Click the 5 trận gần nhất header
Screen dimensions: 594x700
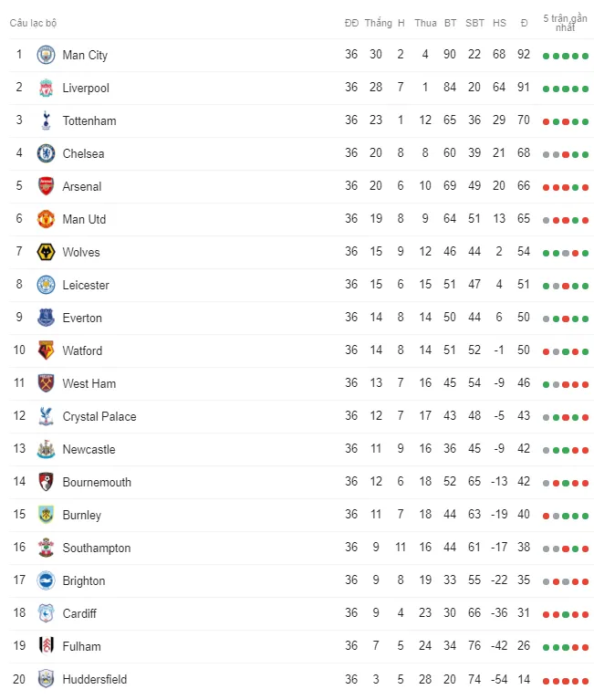(x=565, y=22)
